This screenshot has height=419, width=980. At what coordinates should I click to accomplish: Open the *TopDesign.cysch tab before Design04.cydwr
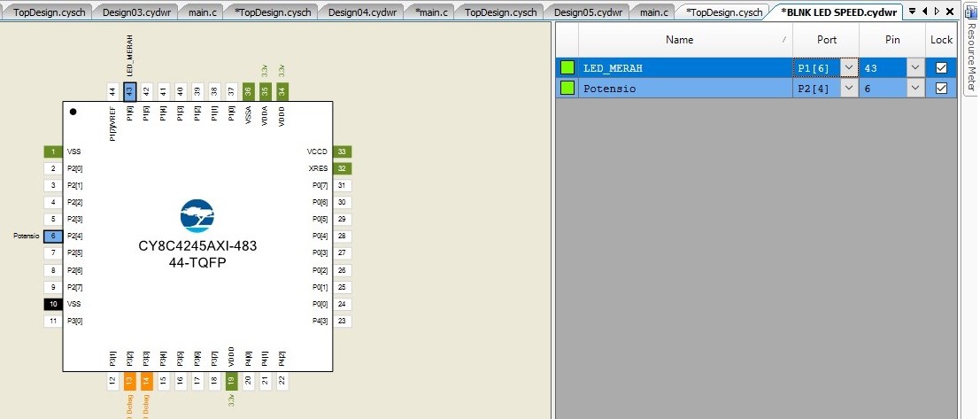(x=273, y=12)
